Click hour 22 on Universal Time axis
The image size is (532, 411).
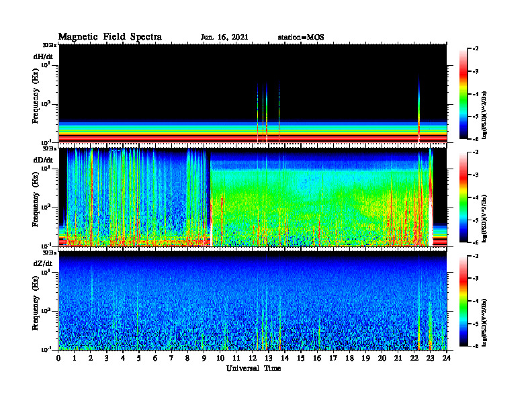414,359
